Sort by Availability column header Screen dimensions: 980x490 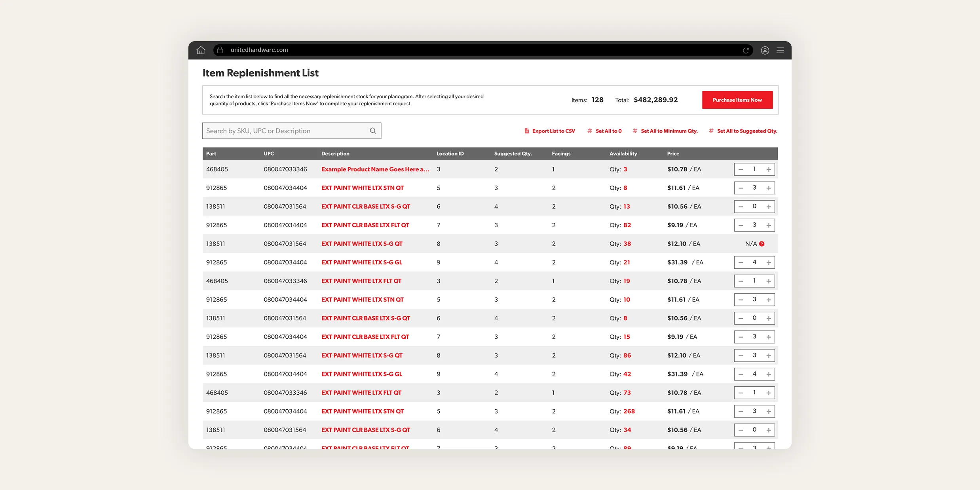pyautogui.click(x=623, y=154)
